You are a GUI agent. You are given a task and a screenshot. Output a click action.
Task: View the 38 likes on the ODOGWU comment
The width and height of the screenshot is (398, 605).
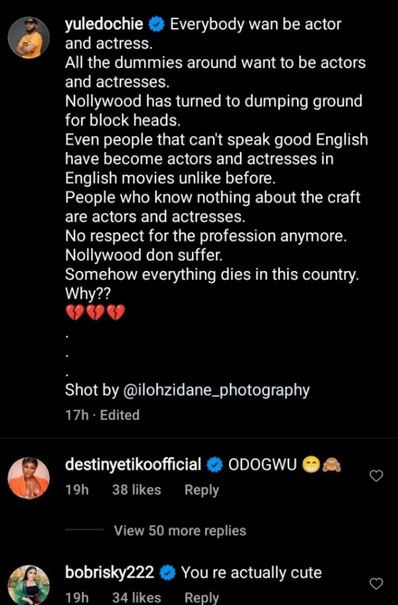coord(137,490)
